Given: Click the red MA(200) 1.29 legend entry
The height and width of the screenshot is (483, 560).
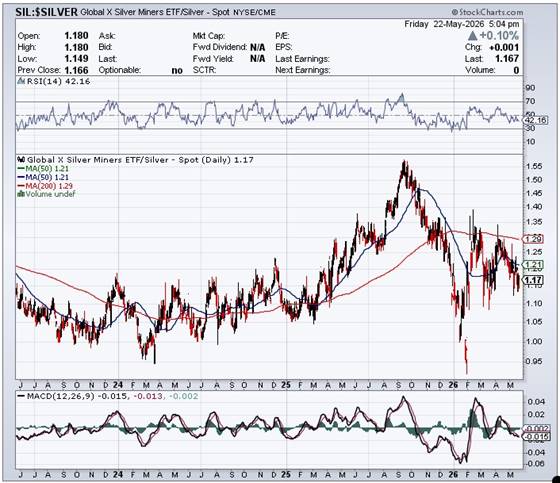Looking at the screenshot, I should click(x=45, y=186).
